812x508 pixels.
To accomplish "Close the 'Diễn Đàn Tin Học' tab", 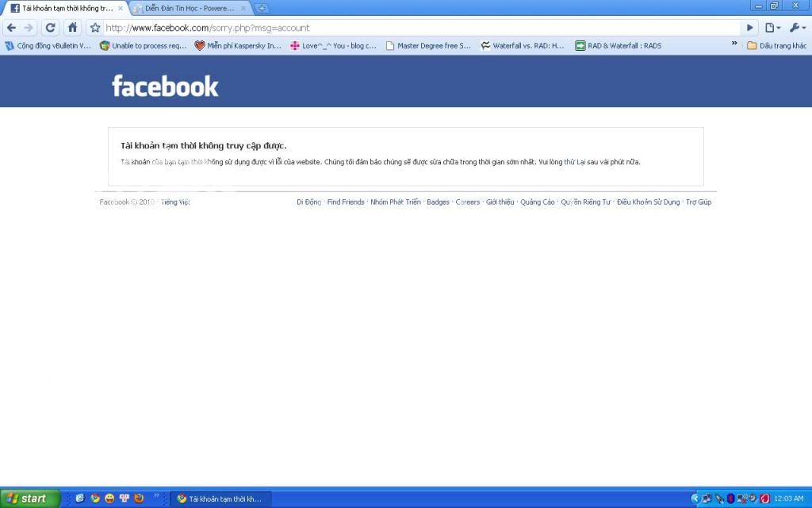I will pyautogui.click(x=243, y=8).
